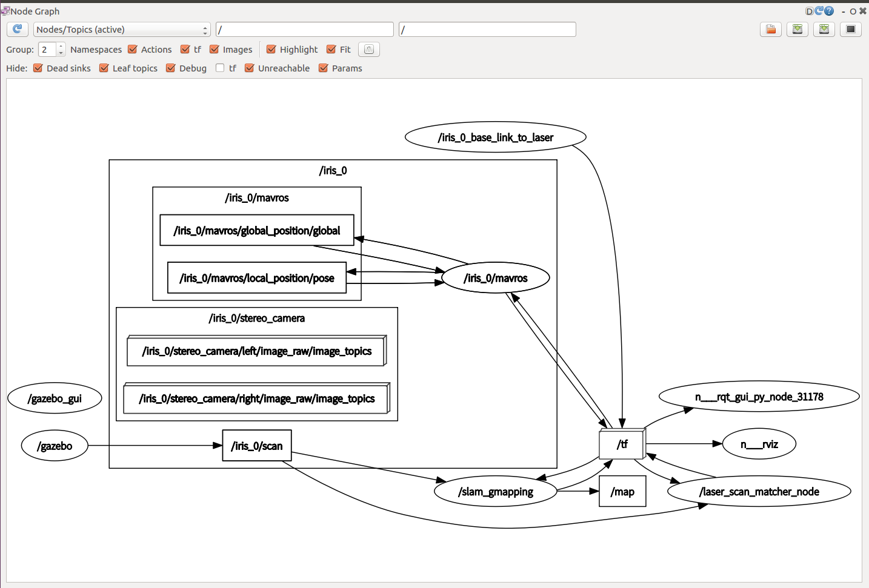Select the /gazebo node ellipse

click(x=55, y=446)
